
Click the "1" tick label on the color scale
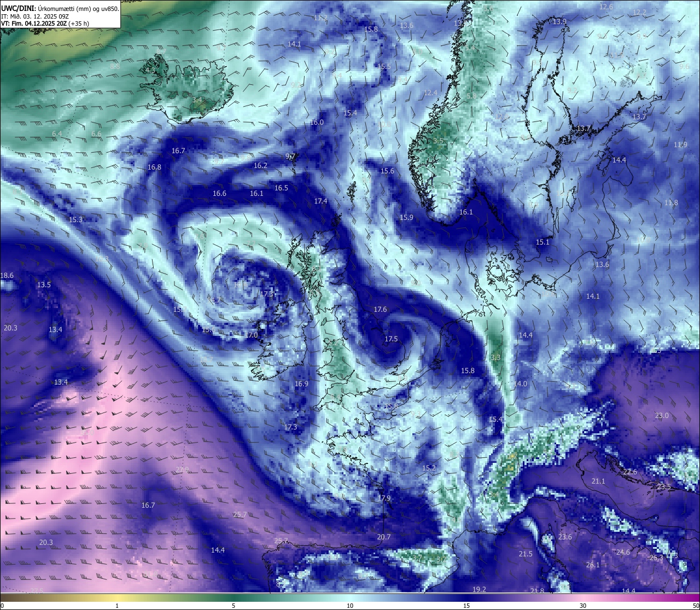pos(117,606)
